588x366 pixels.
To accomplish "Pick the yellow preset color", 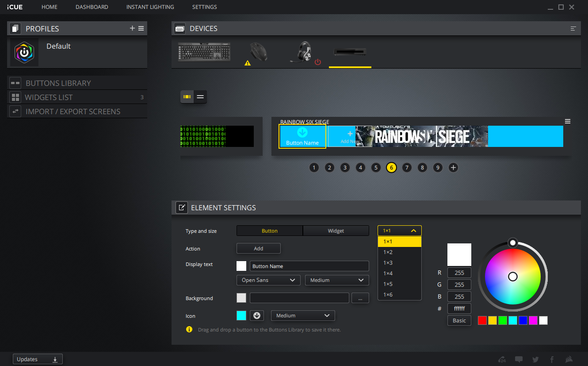I will (493, 320).
